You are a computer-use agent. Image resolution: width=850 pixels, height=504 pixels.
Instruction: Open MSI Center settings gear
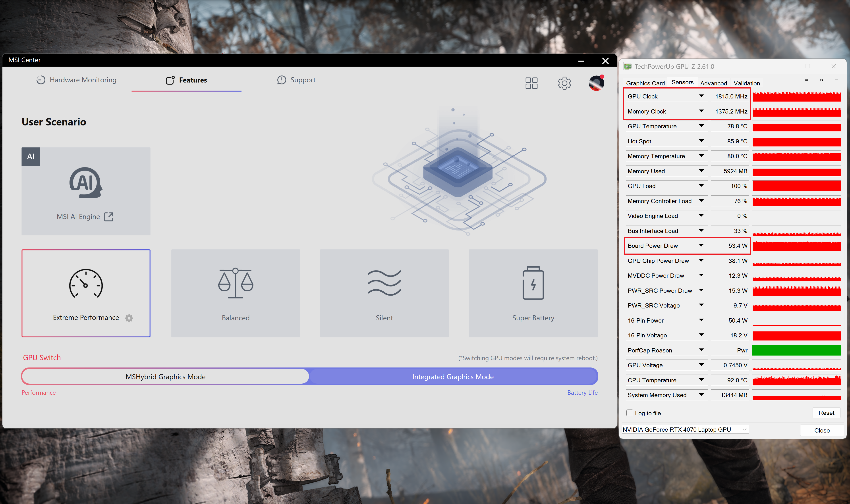(x=564, y=83)
